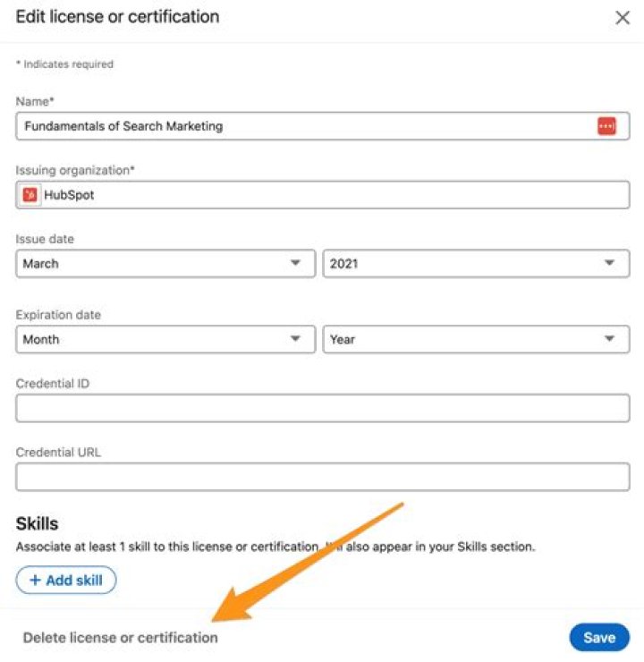Expand the expiration Month dropdown

(x=165, y=339)
